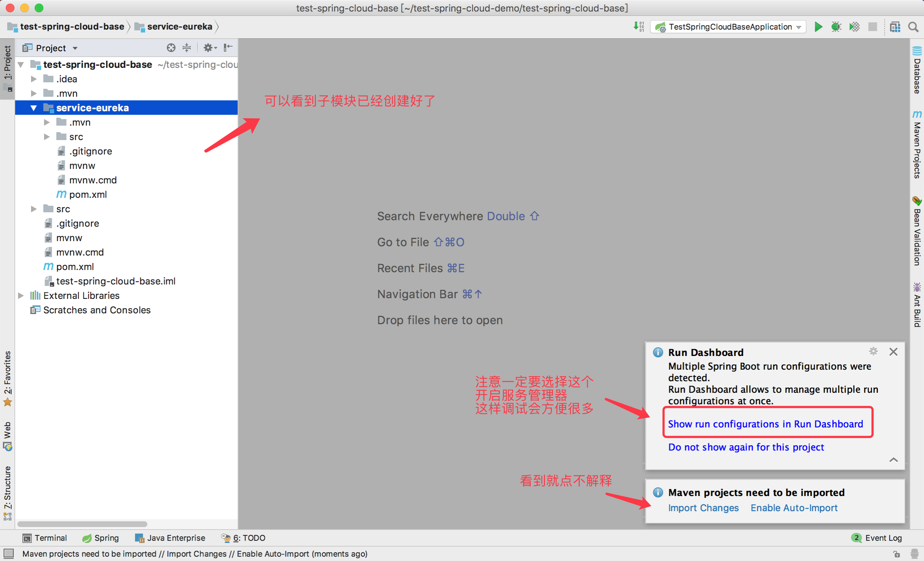The image size is (924, 561).
Task: Click the Import Changes link
Action: [x=703, y=508]
